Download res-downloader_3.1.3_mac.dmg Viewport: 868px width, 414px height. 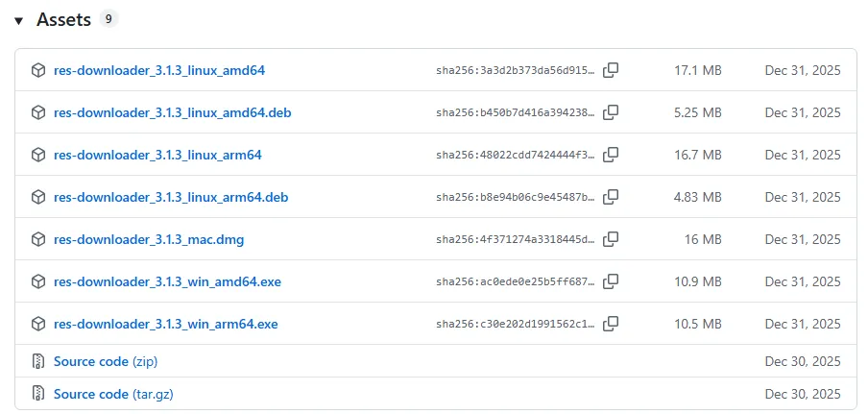tap(149, 239)
